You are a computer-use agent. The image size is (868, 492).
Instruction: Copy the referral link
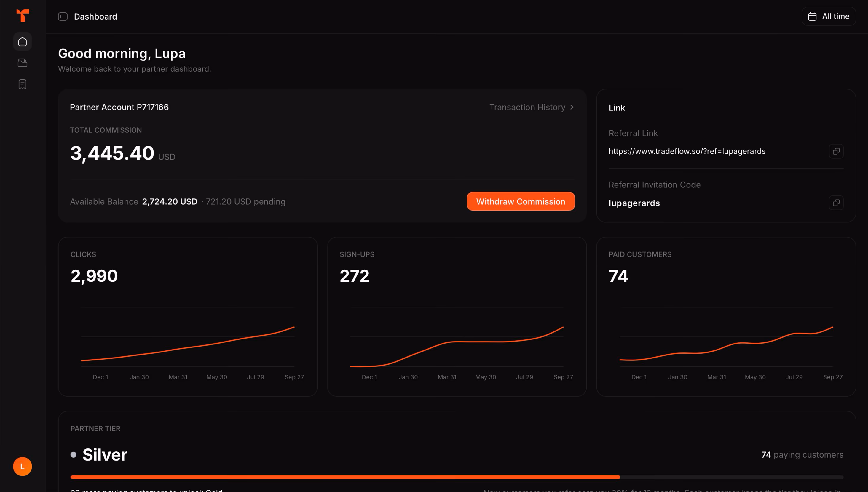[x=836, y=151]
